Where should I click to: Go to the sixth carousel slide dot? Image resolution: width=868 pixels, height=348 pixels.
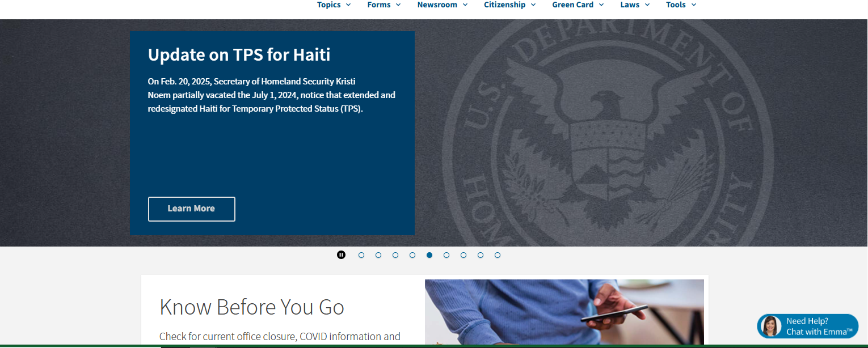tap(446, 255)
